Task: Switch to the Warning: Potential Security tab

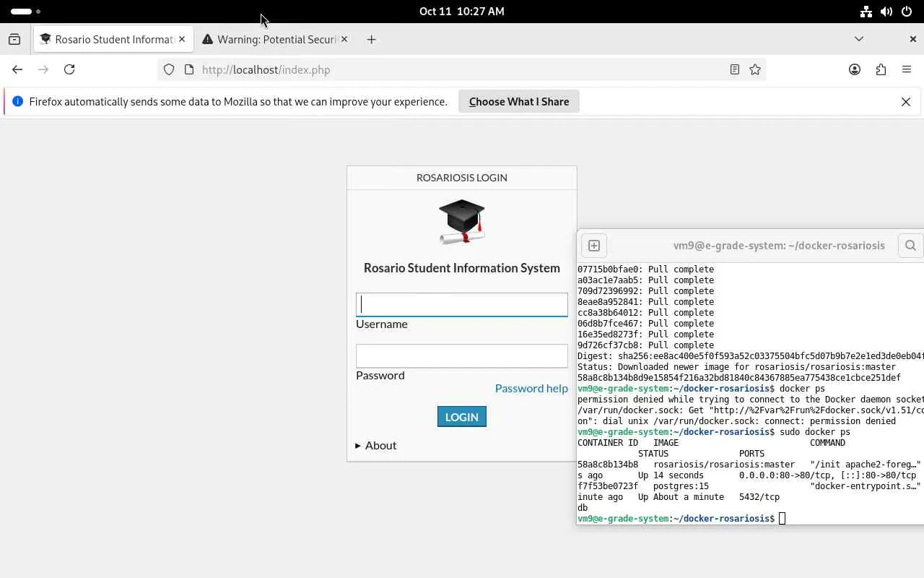Action: pyautogui.click(x=275, y=39)
